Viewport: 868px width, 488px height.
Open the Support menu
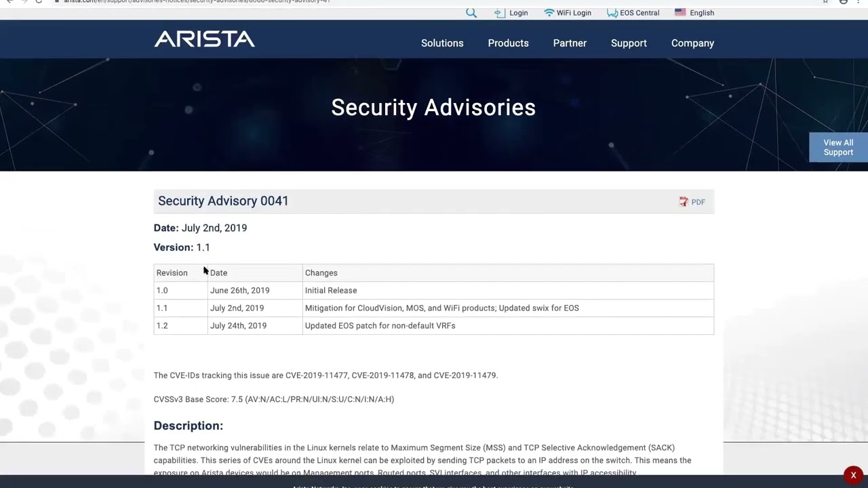pyautogui.click(x=629, y=43)
